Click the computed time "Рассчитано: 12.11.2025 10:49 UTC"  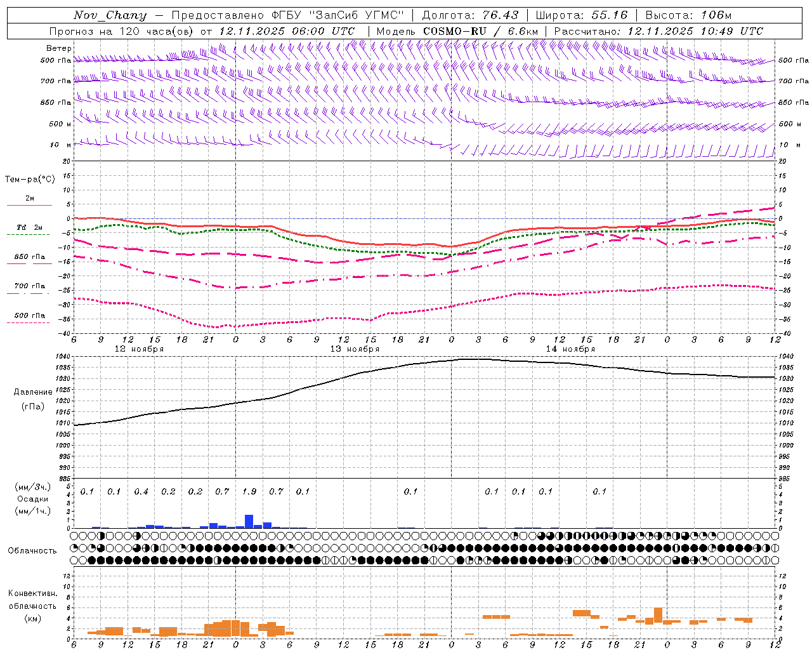coord(658,31)
